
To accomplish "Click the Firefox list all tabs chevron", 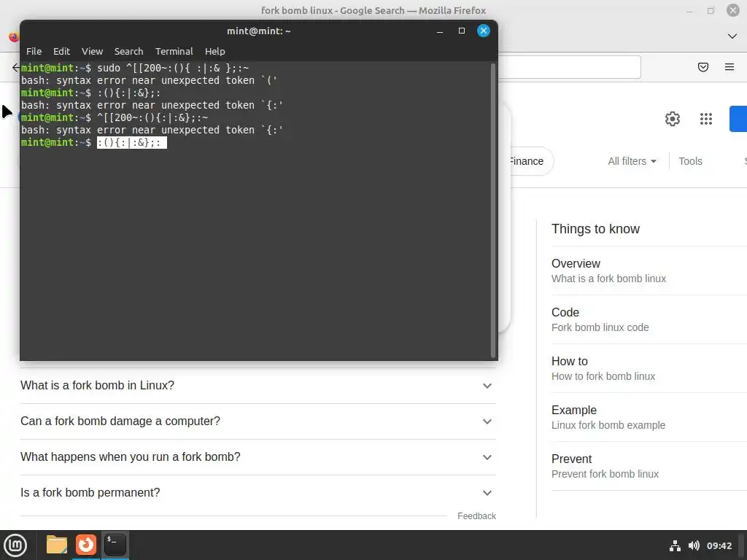I will 732,36.
